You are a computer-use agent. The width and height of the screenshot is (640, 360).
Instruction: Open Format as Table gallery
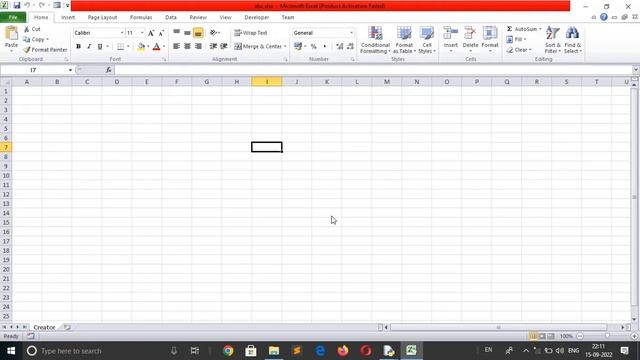pyautogui.click(x=404, y=40)
